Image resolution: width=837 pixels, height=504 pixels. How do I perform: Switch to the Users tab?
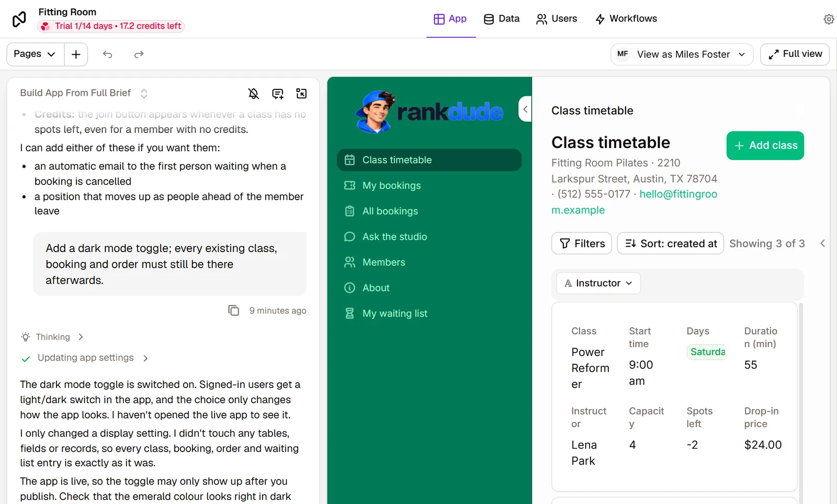(557, 19)
